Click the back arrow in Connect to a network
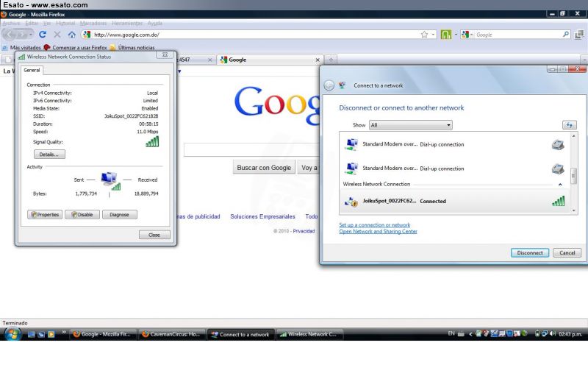 pyautogui.click(x=329, y=85)
